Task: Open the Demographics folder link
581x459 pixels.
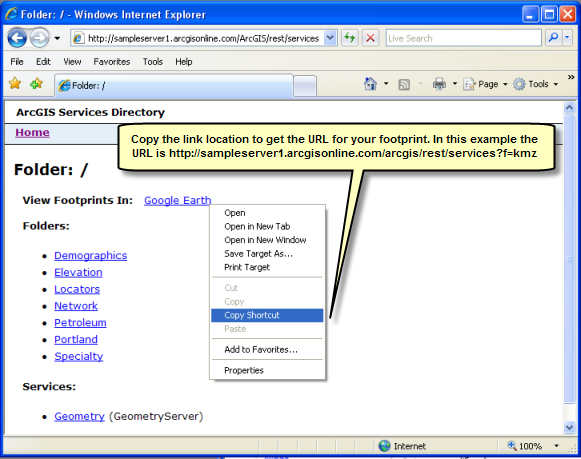Action: click(x=90, y=256)
